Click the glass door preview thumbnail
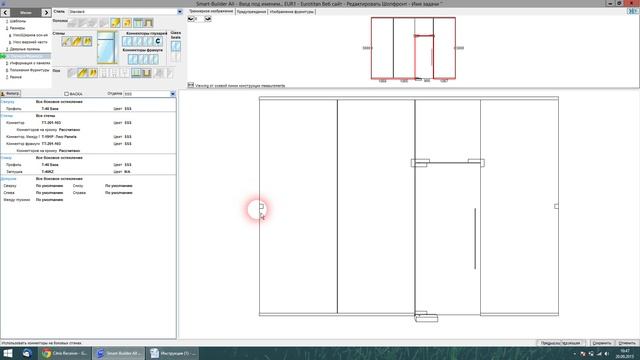This screenshot has width=640, height=360. 107,47
